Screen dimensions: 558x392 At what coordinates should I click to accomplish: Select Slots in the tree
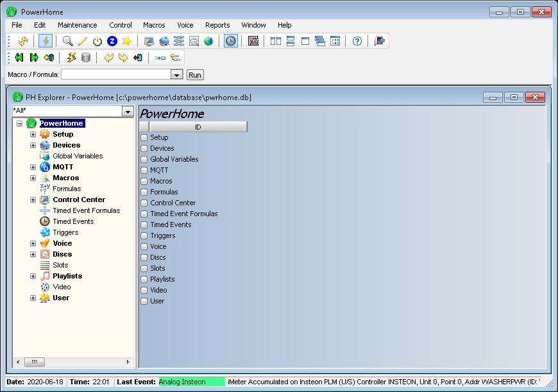point(60,265)
